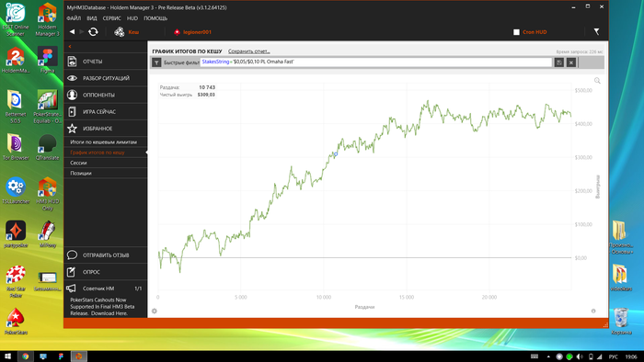
Task: Click the volume icon in system tray
Action: [x=580, y=356]
